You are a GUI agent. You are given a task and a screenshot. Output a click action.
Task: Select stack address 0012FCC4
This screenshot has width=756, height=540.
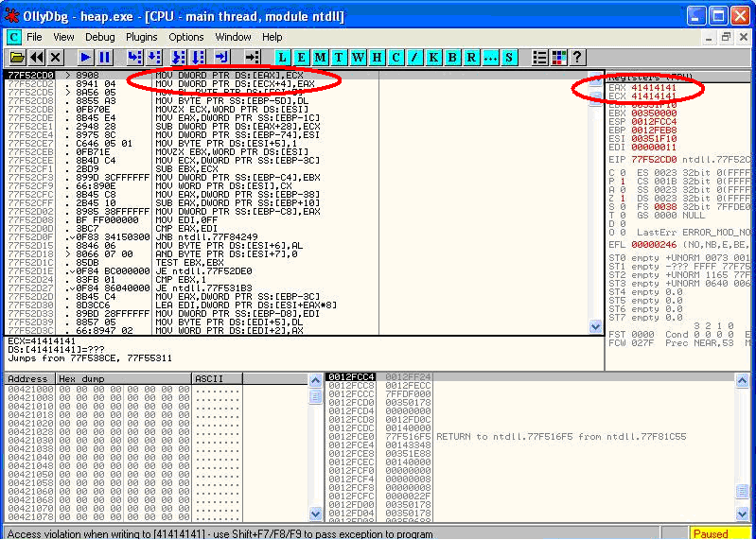(351, 377)
